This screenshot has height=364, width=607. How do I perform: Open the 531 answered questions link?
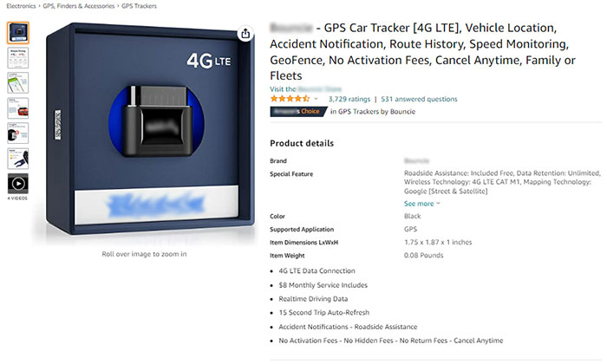(x=419, y=99)
